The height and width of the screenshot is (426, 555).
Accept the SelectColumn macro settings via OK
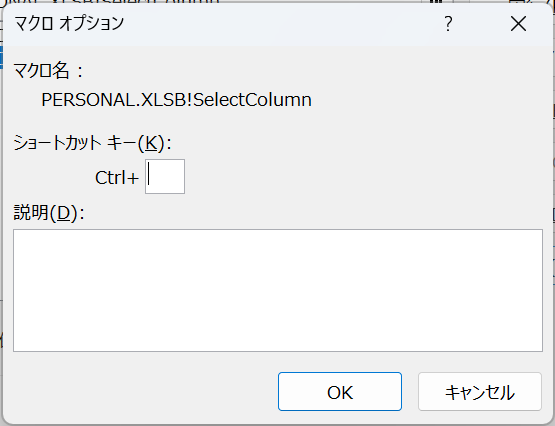point(340,392)
